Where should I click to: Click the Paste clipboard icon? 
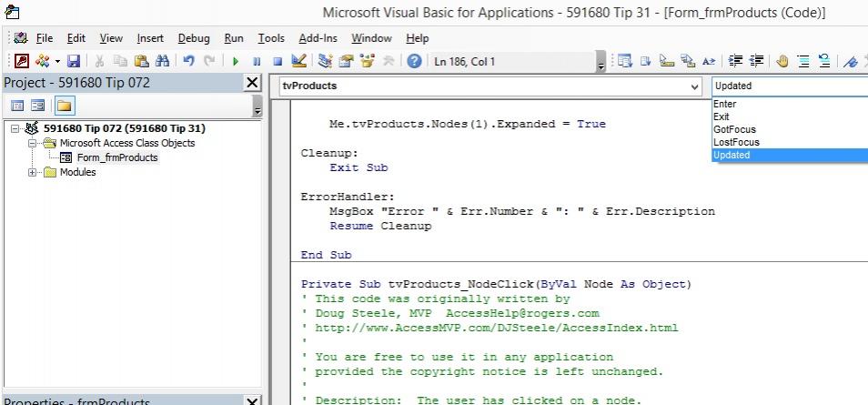(x=142, y=61)
